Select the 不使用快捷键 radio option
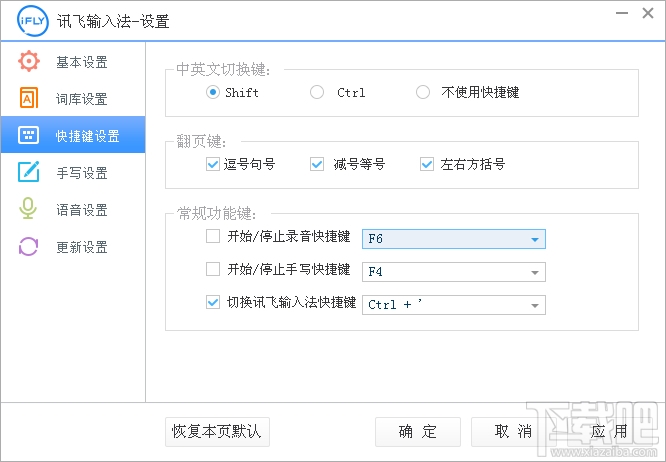The height and width of the screenshot is (462, 666). coord(423,92)
